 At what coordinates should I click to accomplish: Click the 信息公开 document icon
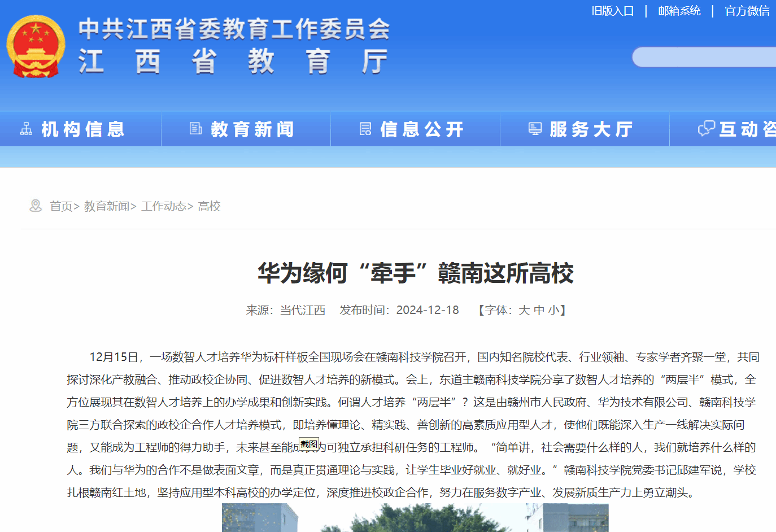365,129
